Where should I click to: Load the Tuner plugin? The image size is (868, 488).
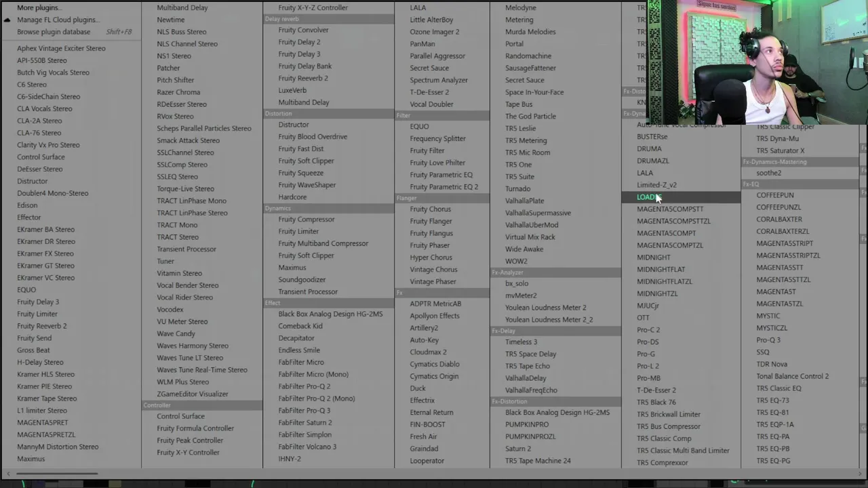click(x=165, y=261)
